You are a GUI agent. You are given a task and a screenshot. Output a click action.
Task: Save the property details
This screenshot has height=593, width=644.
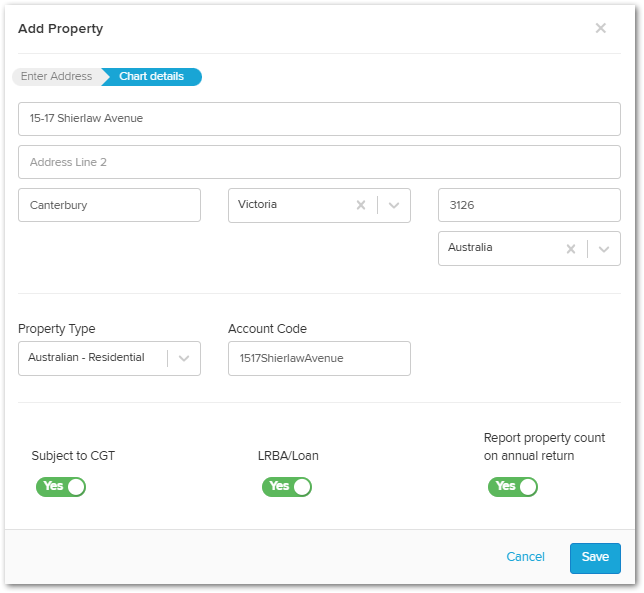595,558
